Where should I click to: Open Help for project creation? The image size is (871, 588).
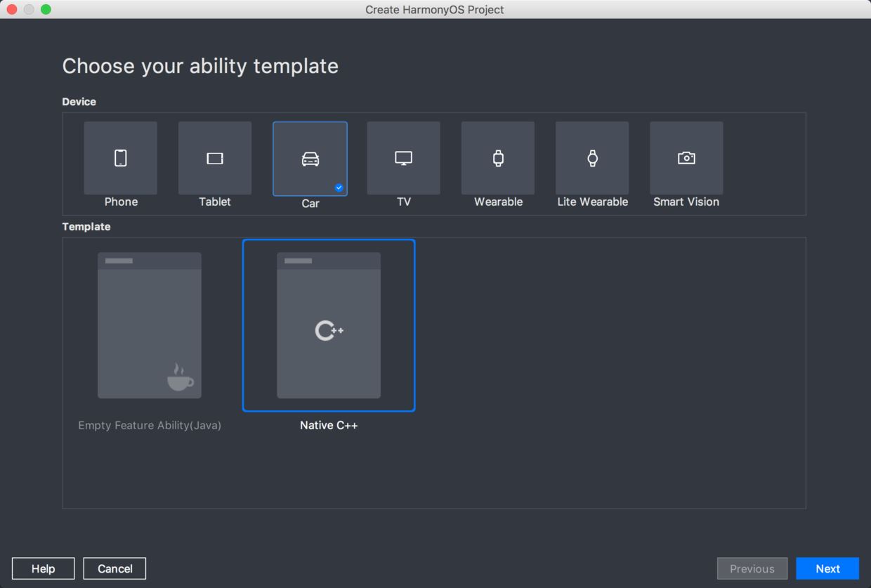pyautogui.click(x=43, y=568)
